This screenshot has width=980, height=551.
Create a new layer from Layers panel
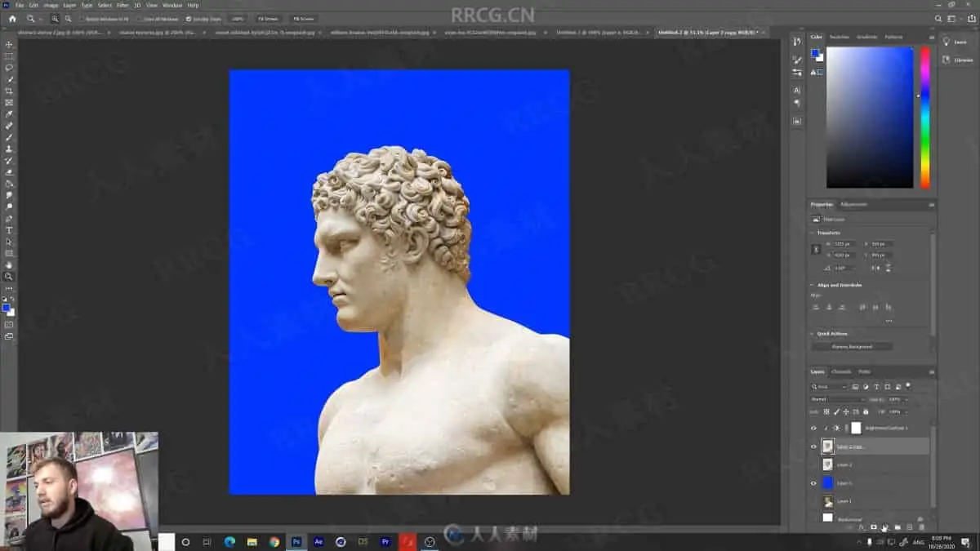[909, 527]
